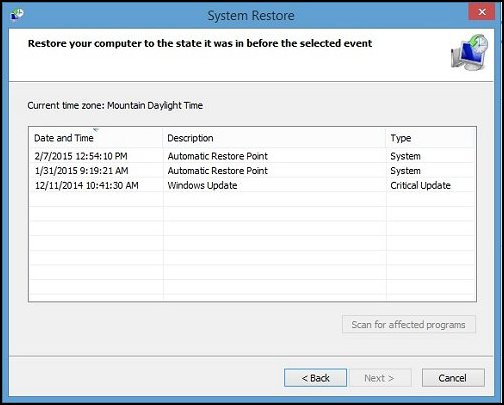The height and width of the screenshot is (405, 504).
Task: Click System type of 2/7/2015 entry
Action: [x=405, y=156]
